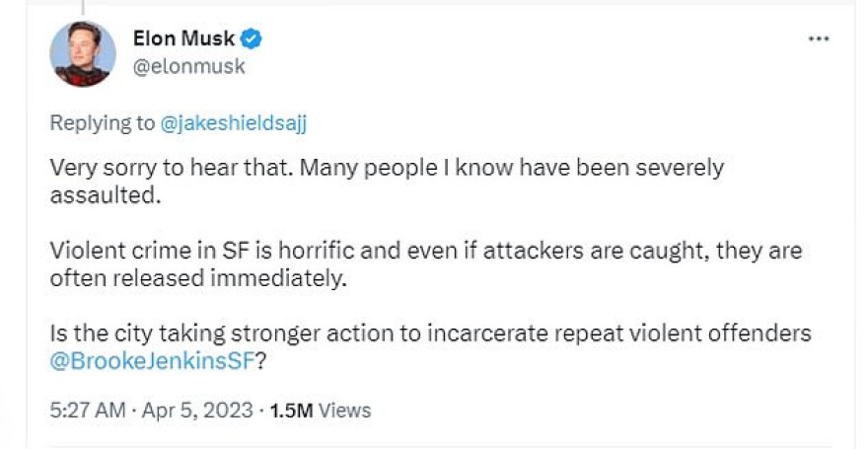Click the Elon Musk display name

click(183, 39)
